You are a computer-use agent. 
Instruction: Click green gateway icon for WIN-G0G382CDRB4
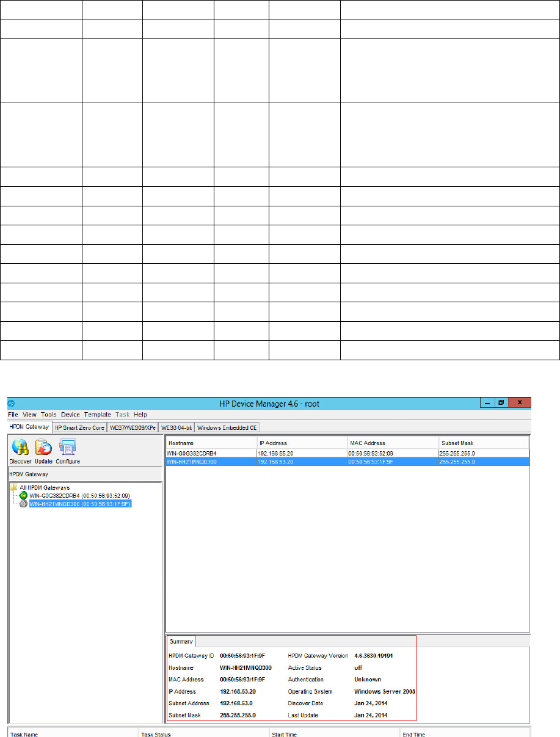[24, 495]
